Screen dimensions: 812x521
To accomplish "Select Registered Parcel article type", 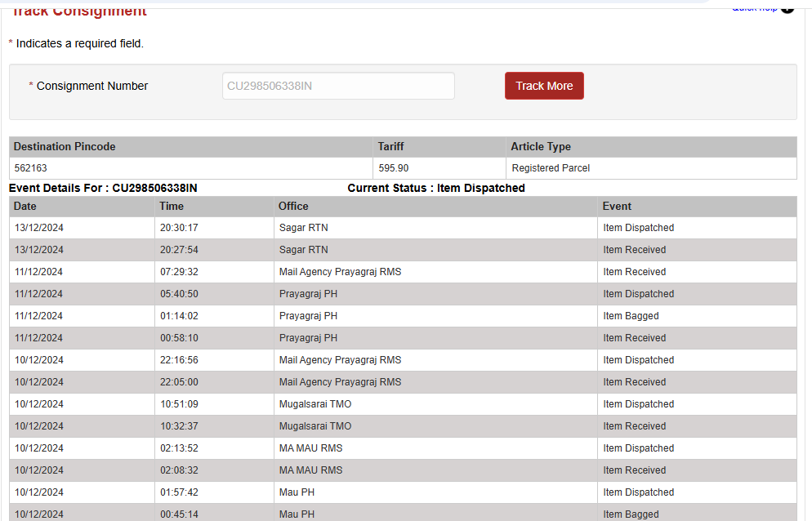I will (x=551, y=167).
